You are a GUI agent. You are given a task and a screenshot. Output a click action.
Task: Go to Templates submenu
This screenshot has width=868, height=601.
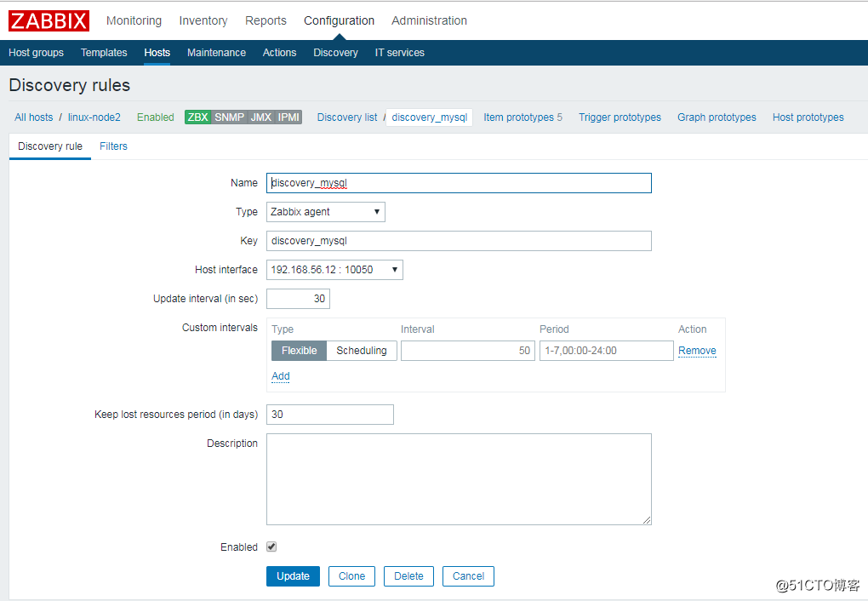point(104,53)
